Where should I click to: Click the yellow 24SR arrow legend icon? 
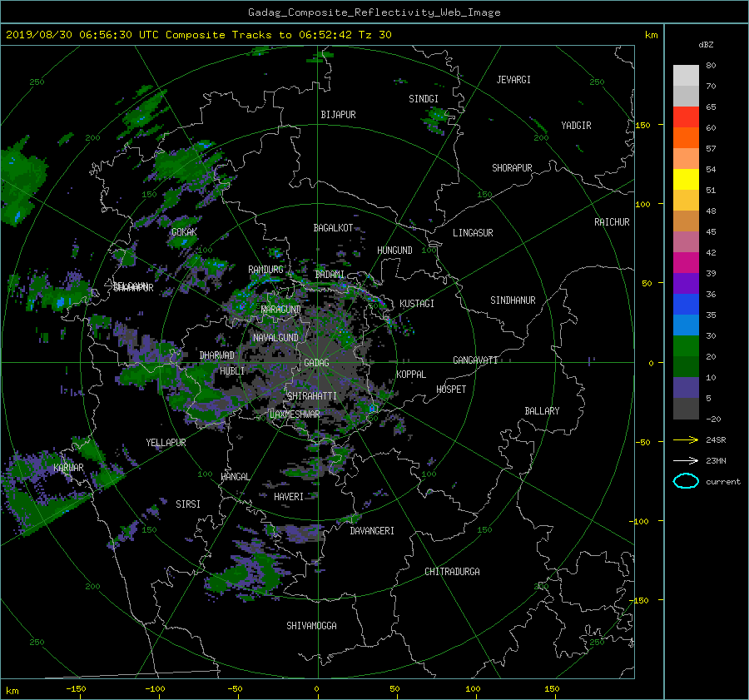(686, 439)
